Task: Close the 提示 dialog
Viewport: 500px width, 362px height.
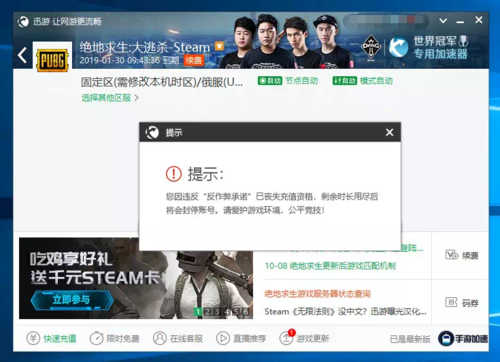Action: (389, 132)
